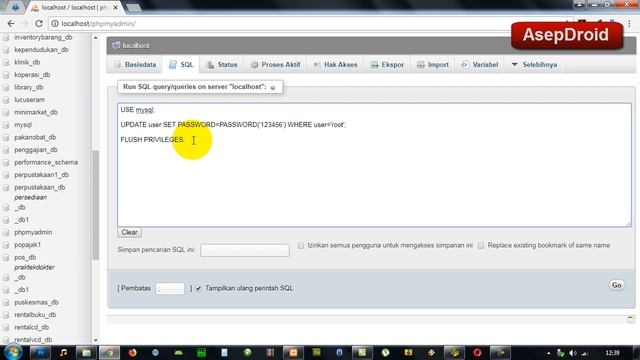Click database icon next to phpmyadmin
The image size is (640, 360).
point(6,232)
